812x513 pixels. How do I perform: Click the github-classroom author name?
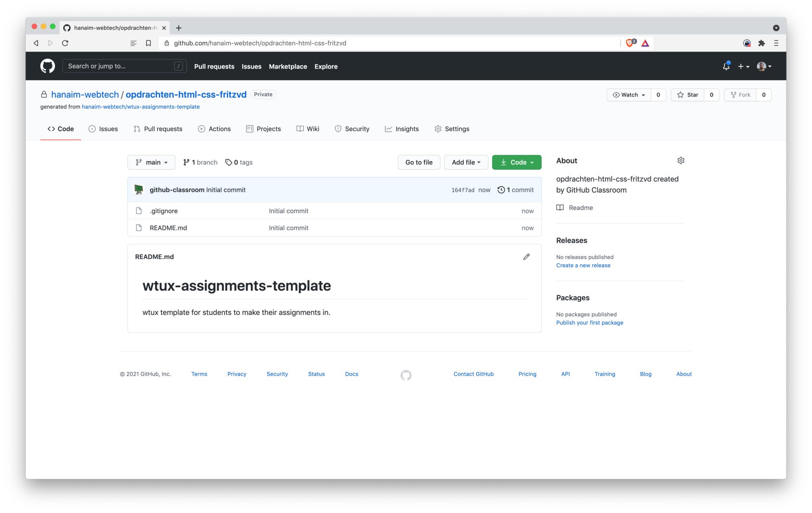[x=177, y=190]
